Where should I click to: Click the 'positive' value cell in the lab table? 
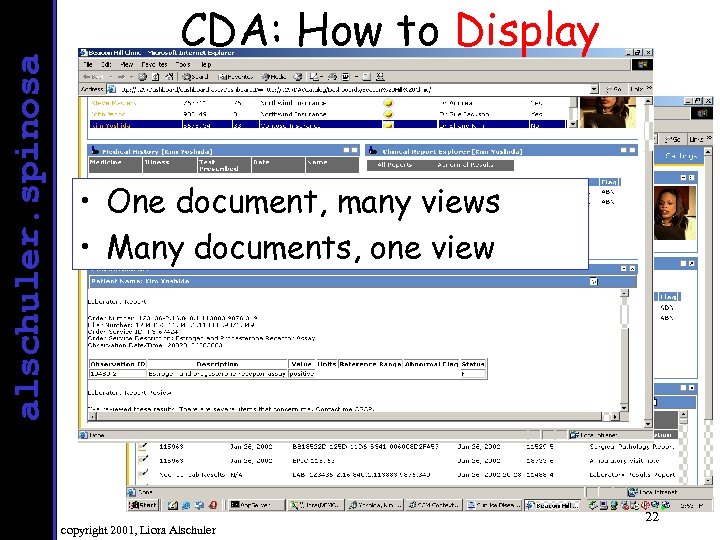pyautogui.click(x=302, y=374)
